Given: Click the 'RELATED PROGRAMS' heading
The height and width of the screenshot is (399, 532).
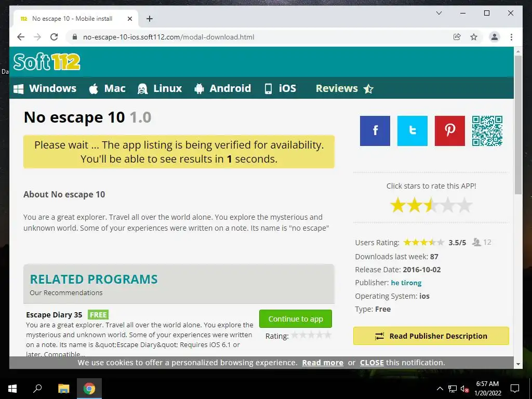Looking at the screenshot, I should click(x=94, y=279).
